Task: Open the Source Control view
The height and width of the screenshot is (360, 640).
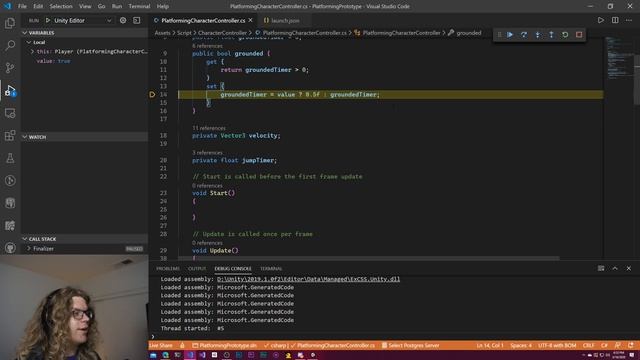Action: tap(10, 67)
